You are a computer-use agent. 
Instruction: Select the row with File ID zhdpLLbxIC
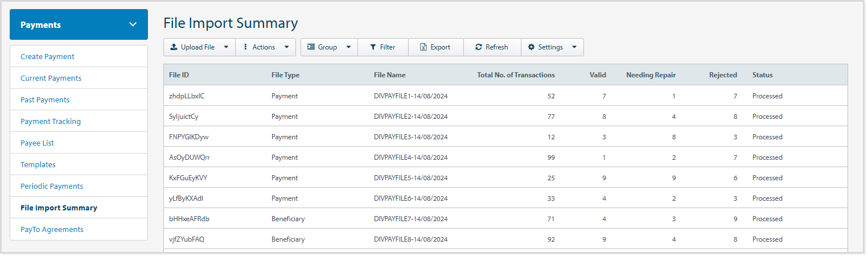point(187,96)
